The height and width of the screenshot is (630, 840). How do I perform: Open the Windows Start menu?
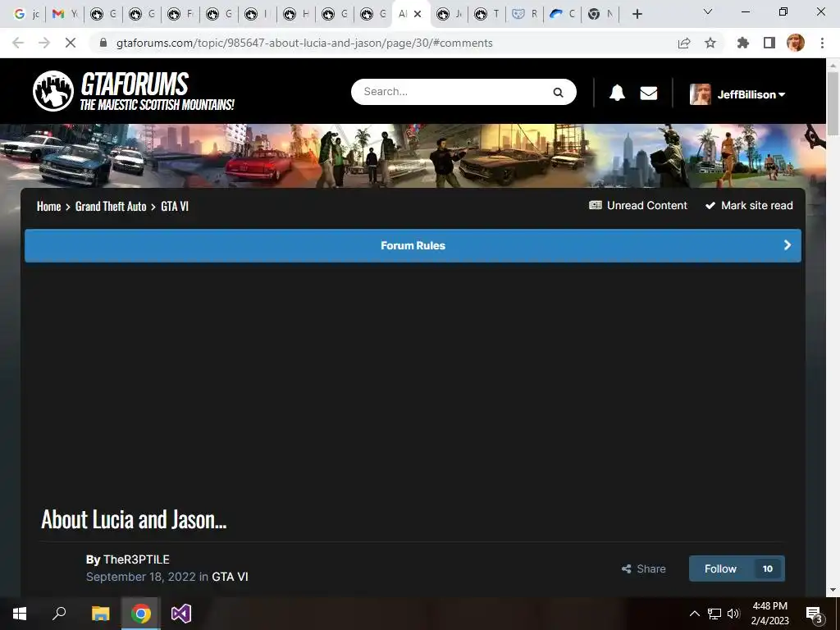coord(20,614)
